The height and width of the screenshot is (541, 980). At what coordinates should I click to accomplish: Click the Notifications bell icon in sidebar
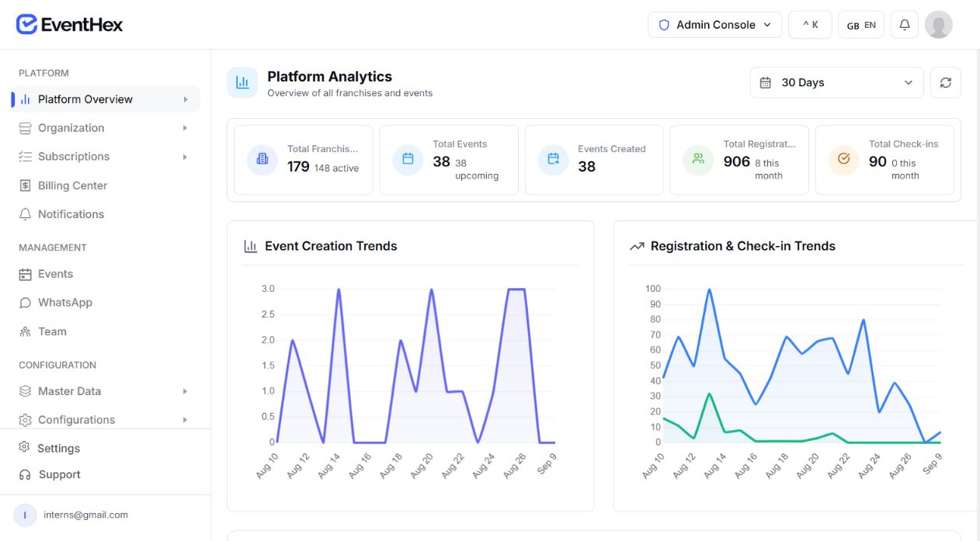coord(25,214)
